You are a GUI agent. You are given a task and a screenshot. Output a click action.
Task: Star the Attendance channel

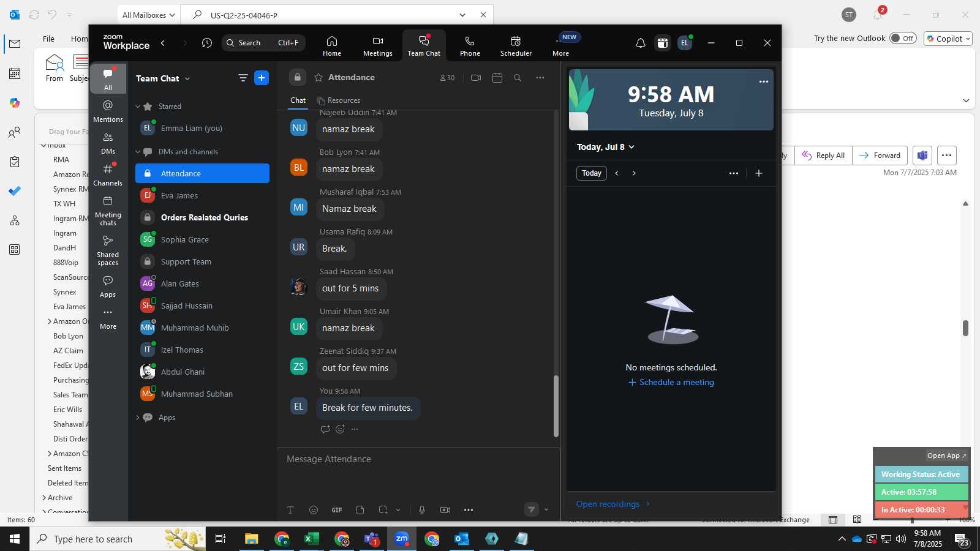pyautogui.click(x=318, y=78)
